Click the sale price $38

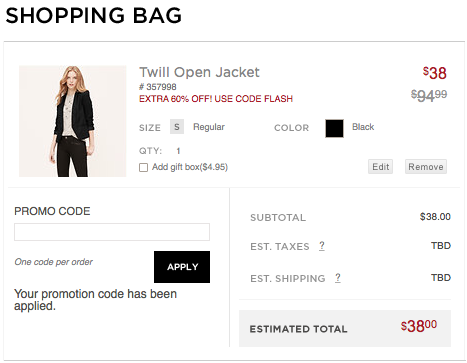(435, 73)
